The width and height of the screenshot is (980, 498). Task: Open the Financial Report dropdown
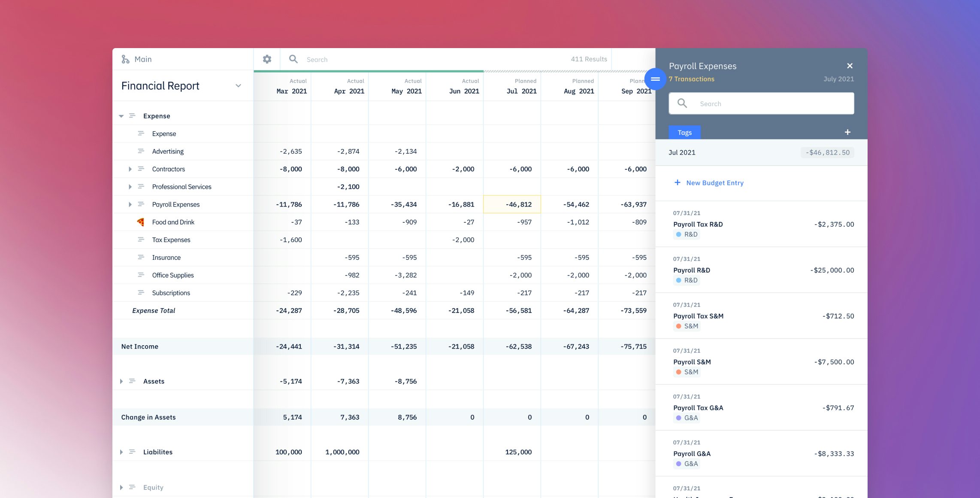click(238, 86)
